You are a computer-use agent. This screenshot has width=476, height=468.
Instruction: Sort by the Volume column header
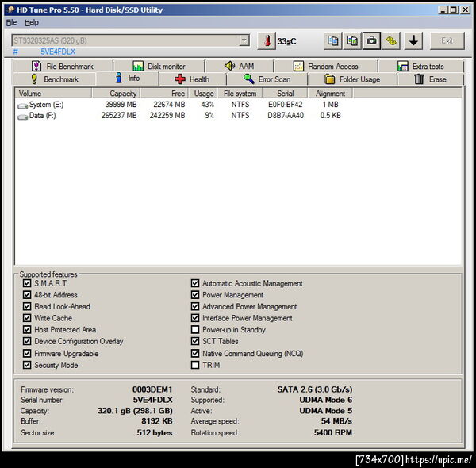point(53,94)
